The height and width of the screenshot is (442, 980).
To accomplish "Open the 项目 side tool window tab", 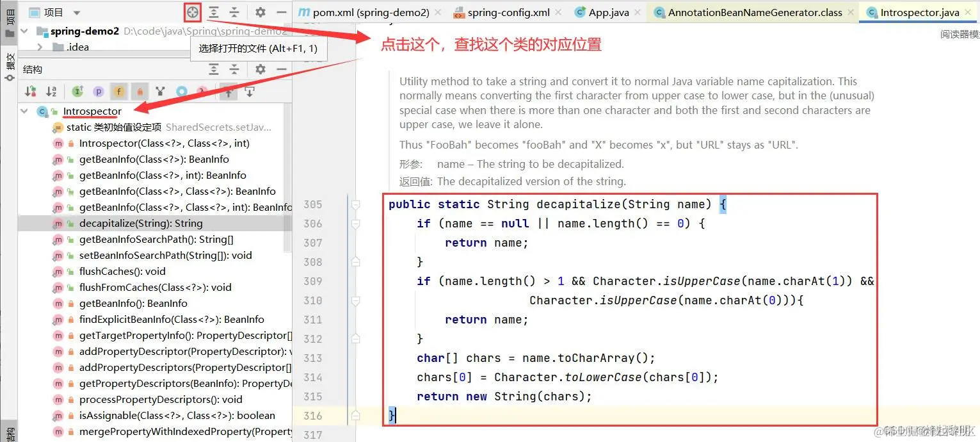I will (9, 23).
